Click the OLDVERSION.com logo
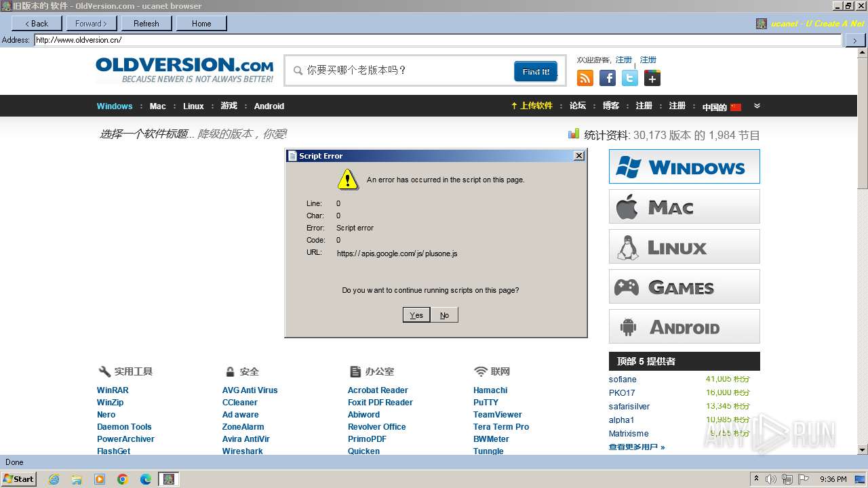The width and height of the screenshot is (868, 488). 184,70
